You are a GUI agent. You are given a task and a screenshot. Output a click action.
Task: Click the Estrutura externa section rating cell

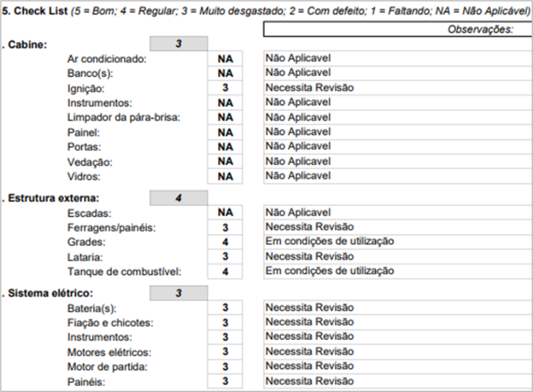tap(179, 198)
